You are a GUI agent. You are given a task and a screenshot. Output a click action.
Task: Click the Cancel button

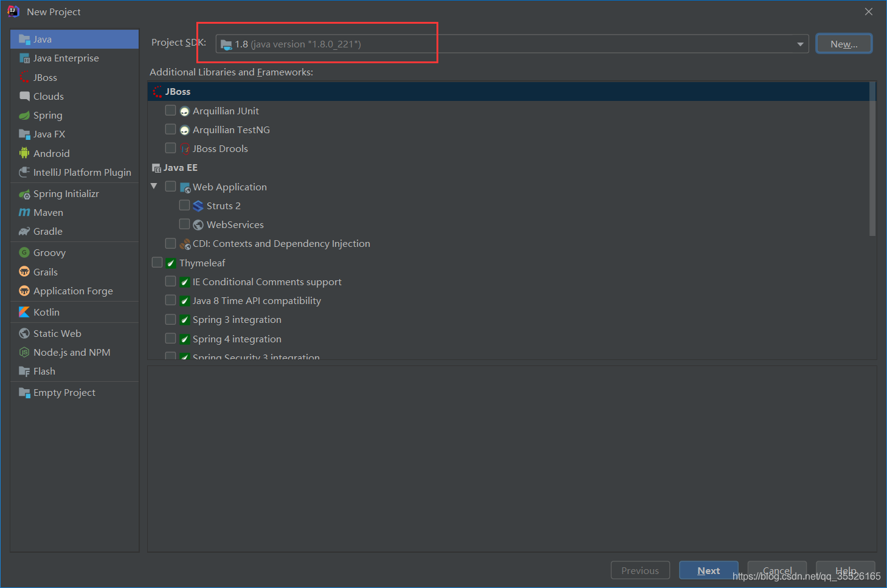[x=777, y=570]
